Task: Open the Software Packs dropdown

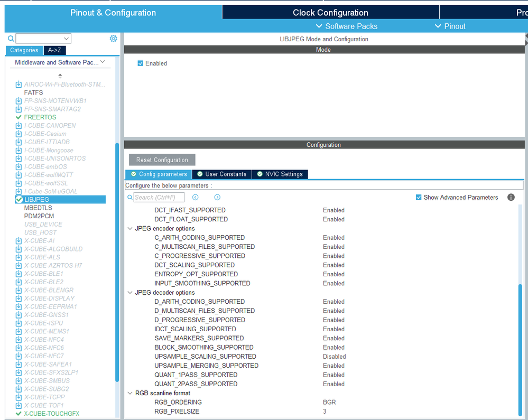Action: [347, 26]
